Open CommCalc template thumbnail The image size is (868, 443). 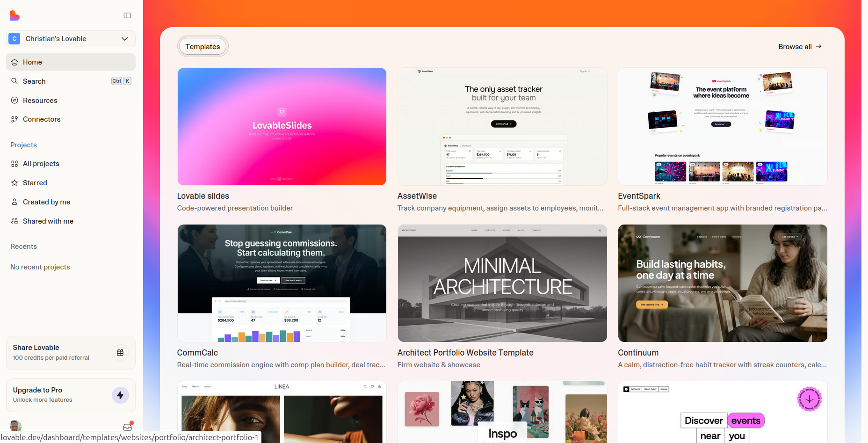[282, 283]
